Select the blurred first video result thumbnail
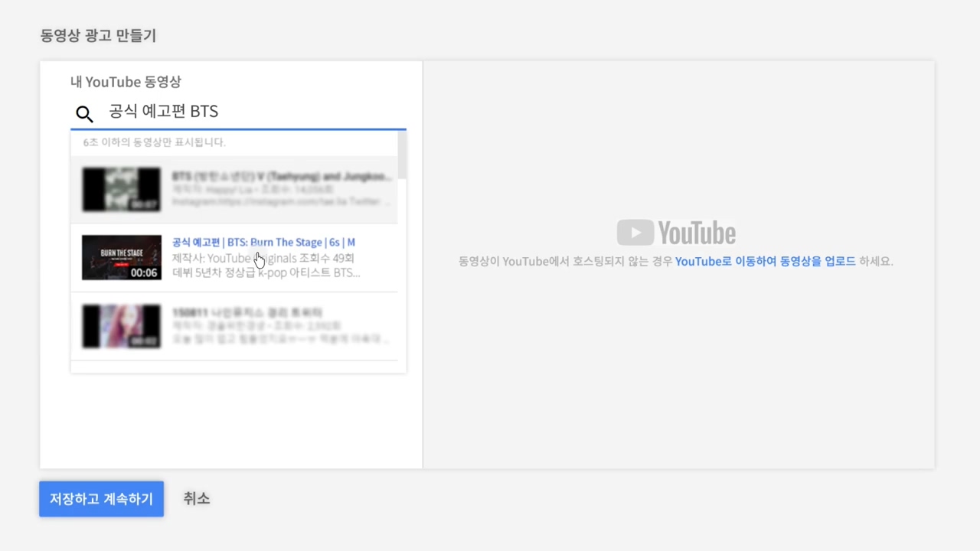The width and height of the screenshot is (980, 551). click(x=122, y=189)
